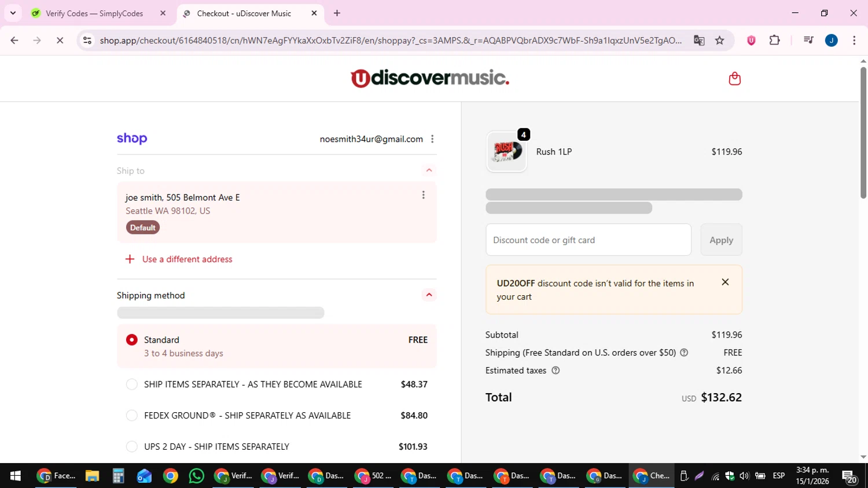Viewport: 868px width, 488px height.
Task: Apply the discount code
Action: 721,240
